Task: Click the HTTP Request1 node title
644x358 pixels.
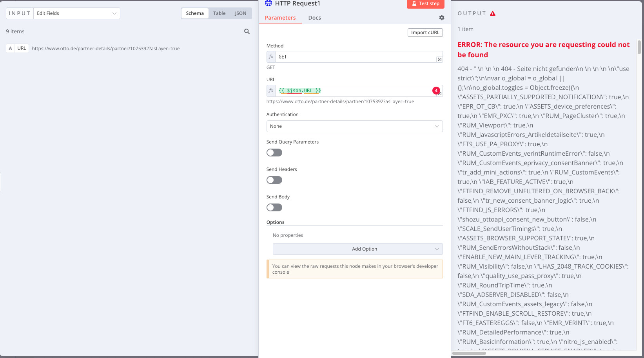Action: [298, 4]
